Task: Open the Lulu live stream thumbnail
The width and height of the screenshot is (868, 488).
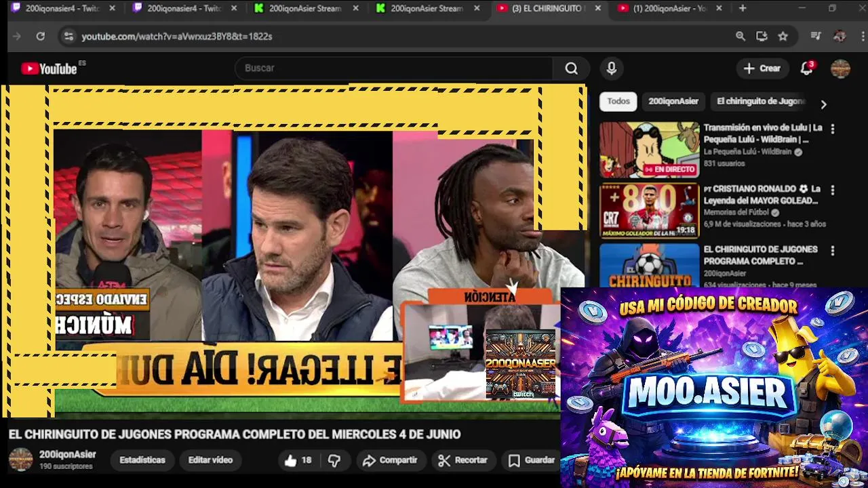Action: pos(649,150)
